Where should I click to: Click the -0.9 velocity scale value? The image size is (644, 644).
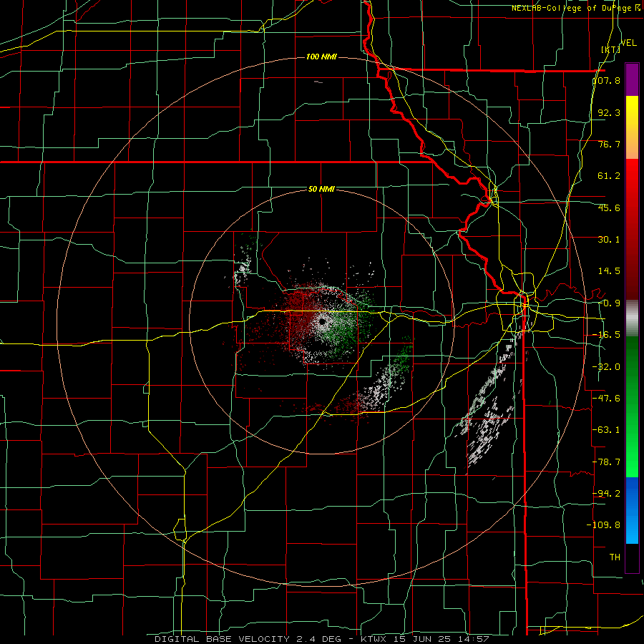click(609, 303)
